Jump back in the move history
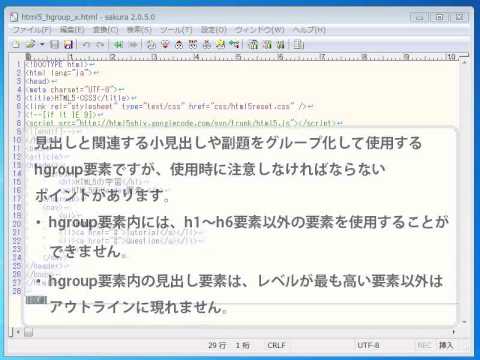Screen dimensions: 480x360 (118, 44)
